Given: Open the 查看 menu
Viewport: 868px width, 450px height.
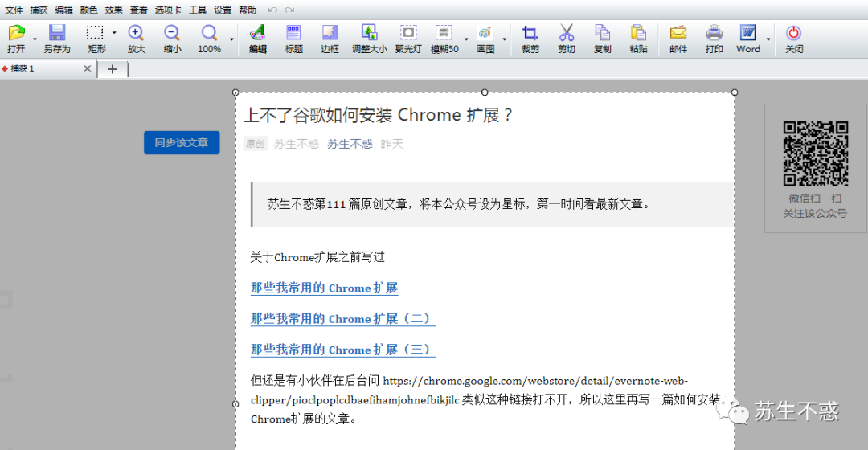Looking at the screenshot, I should coord(138,10).
